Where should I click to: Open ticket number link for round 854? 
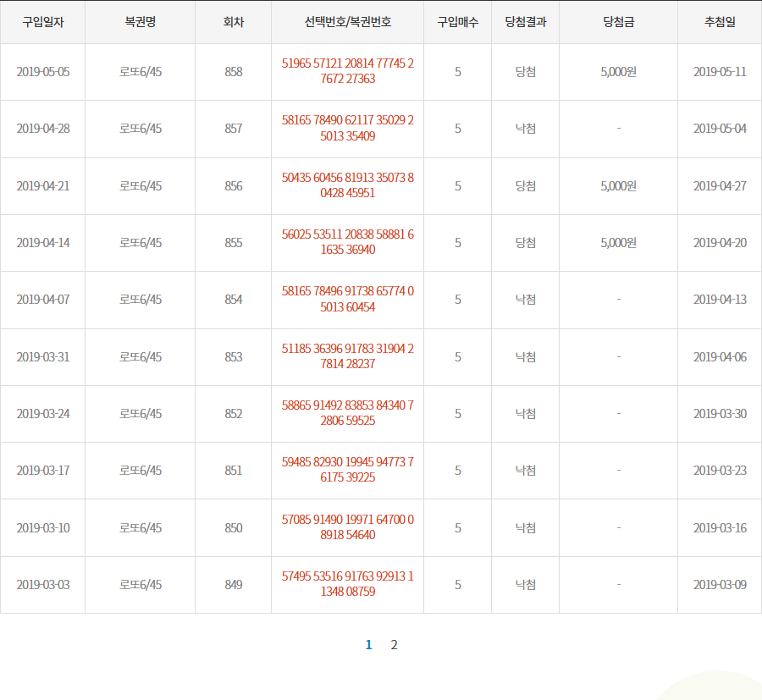tap(347, 299)
